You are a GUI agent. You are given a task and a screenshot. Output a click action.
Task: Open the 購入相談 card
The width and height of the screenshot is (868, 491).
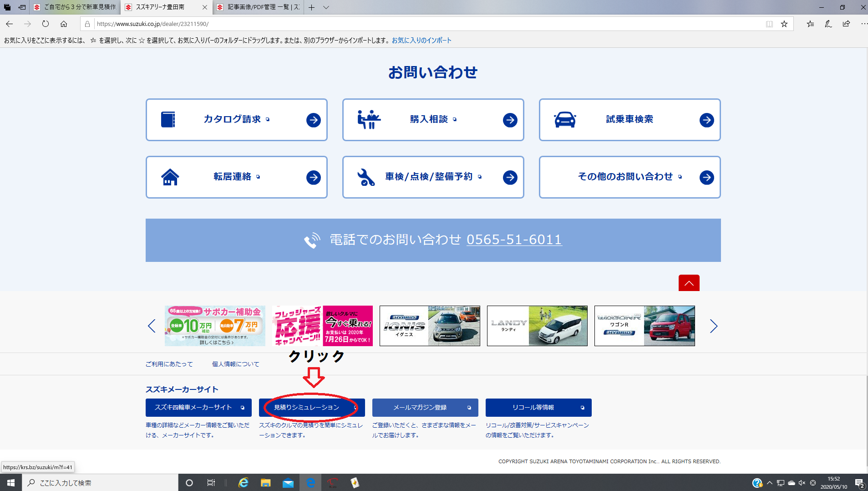click(x=433, y=120)
